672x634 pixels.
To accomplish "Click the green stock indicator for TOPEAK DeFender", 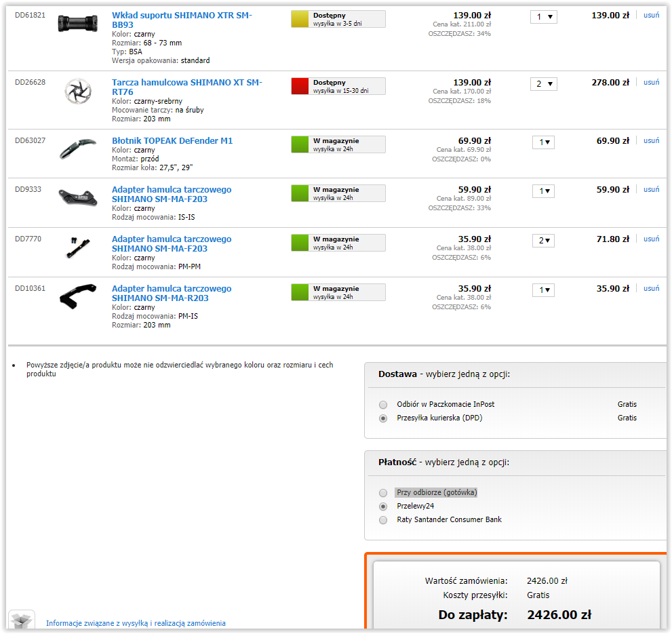I will pos(300,144).
